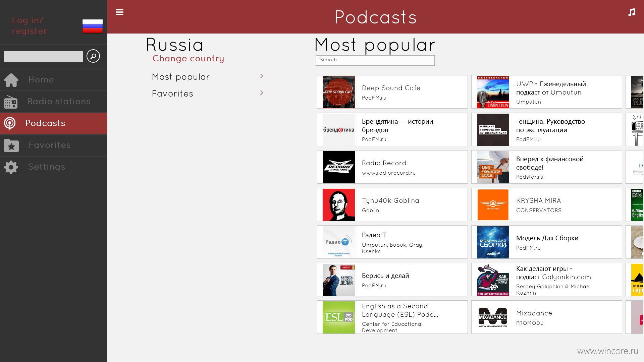The width and height of the screenshot is (644, 362).
Task: Open Deep Sound Cafe cover thumbnail
Action: click(x=338, y=92)
